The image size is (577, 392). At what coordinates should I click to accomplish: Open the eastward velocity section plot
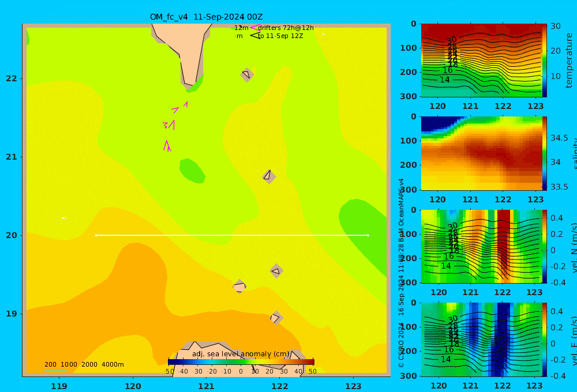click(x=481, y=340)
